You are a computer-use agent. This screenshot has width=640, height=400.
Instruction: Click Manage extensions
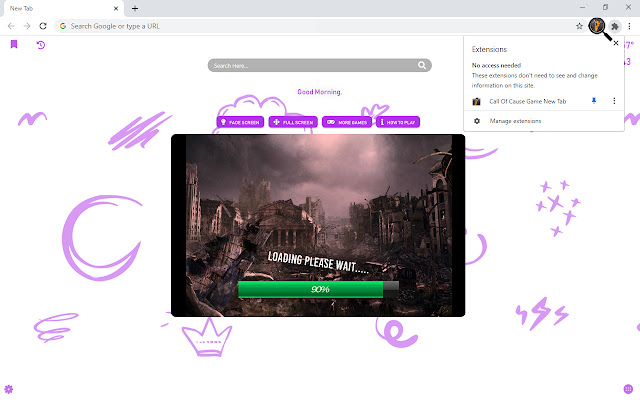click(x=515, y=121)
